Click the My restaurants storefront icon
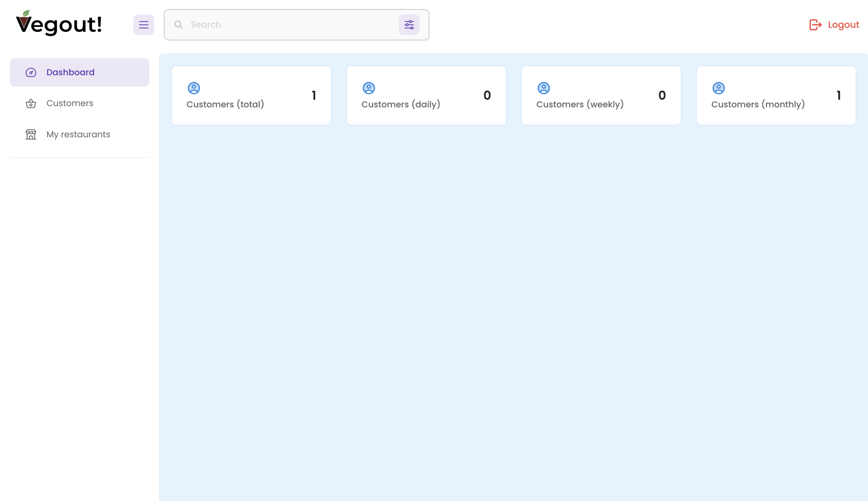The height and width of the screenshot is (501, 868). (31, 134)
